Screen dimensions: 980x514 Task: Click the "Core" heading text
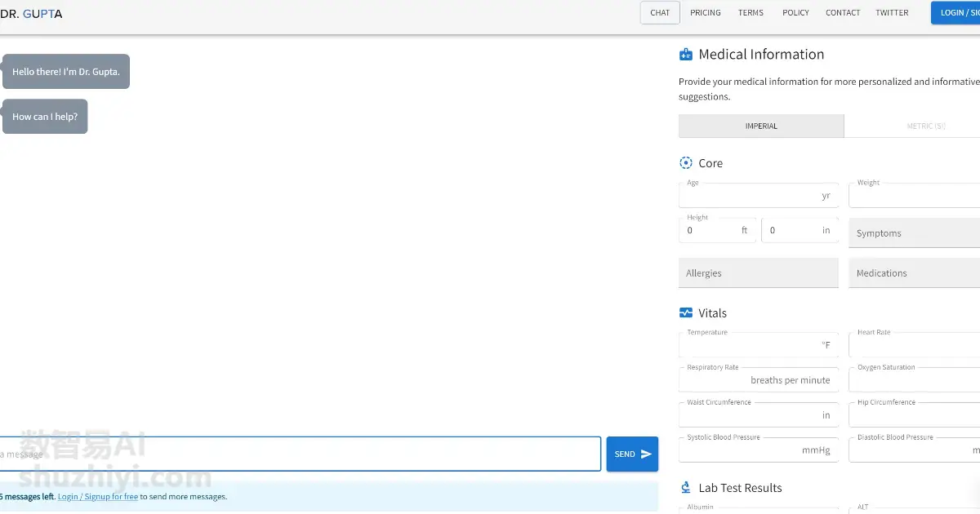pos(710,163)
